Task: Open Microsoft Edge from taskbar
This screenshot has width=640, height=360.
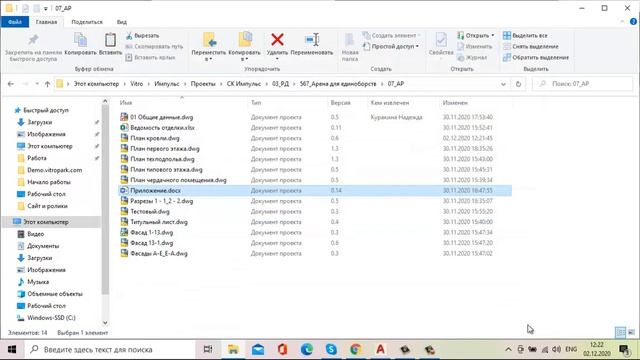Action: (307, 349)
